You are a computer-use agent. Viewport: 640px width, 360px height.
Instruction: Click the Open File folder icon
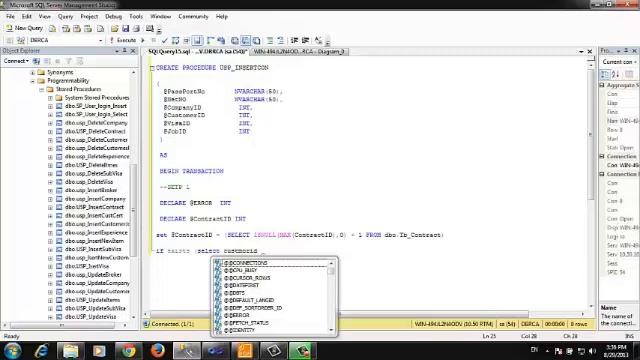pos(115,29)
